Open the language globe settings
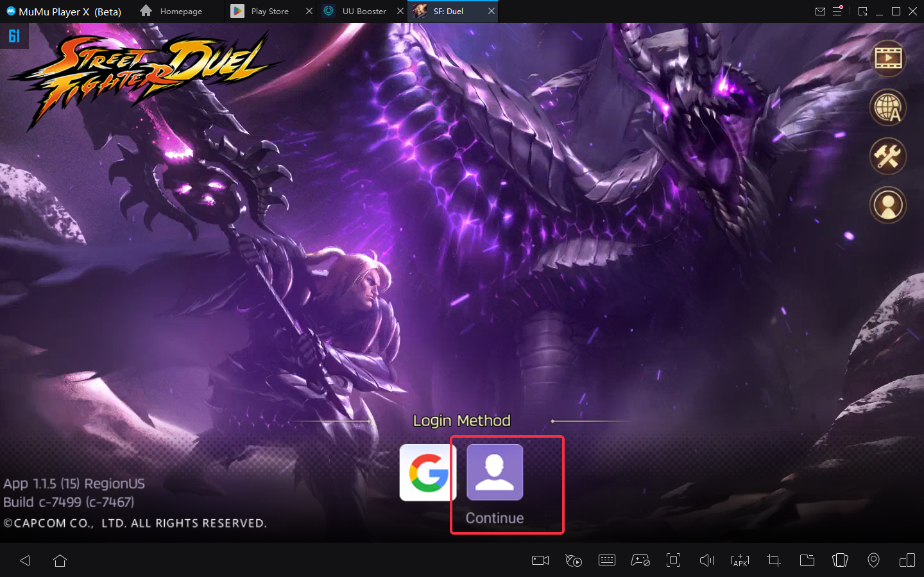Viewport: 924px width, 577px height. tap(888, 107)
